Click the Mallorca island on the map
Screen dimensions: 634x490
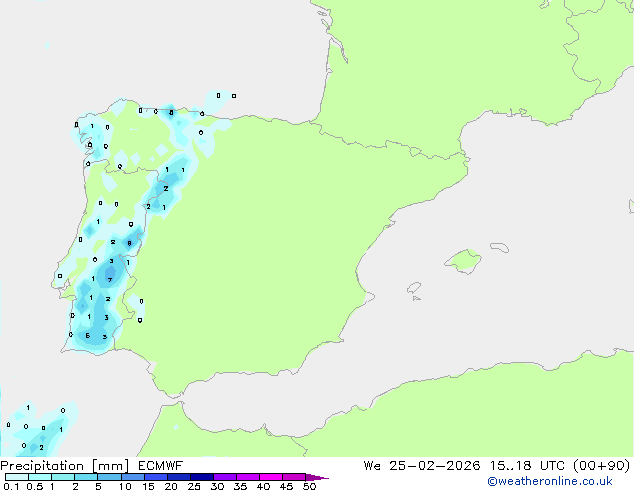[464, 261]
